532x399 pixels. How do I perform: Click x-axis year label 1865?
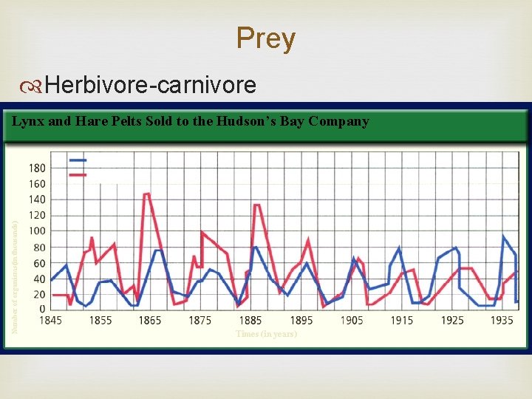click(x=150, y=320)
